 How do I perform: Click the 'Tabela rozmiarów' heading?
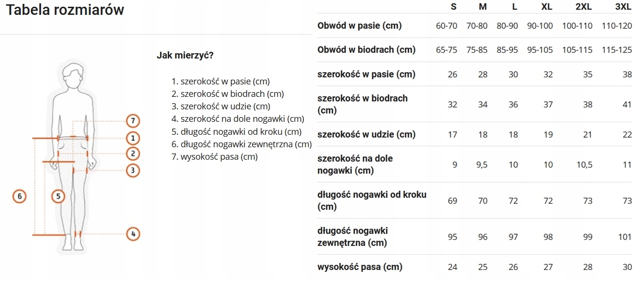(65, 10)
